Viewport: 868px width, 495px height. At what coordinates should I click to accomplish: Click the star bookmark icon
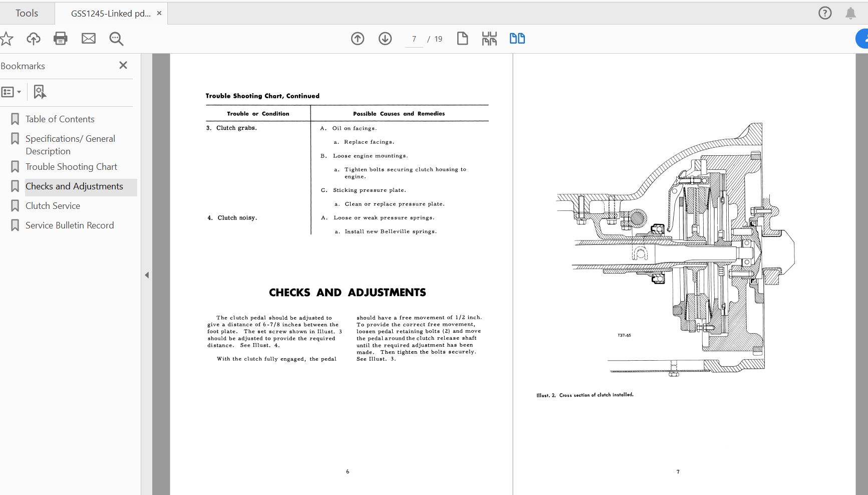[x=6, y=39]
